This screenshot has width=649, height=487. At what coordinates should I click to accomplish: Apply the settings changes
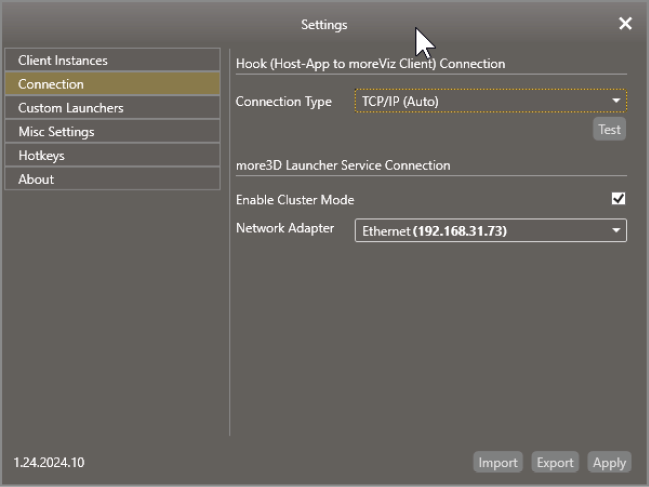609,462
